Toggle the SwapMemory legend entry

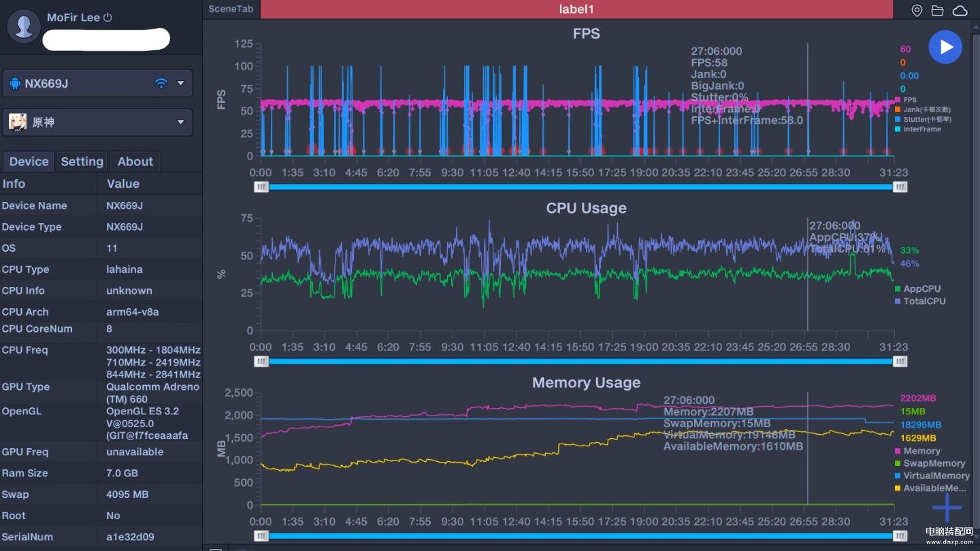[x=930, y=463]
